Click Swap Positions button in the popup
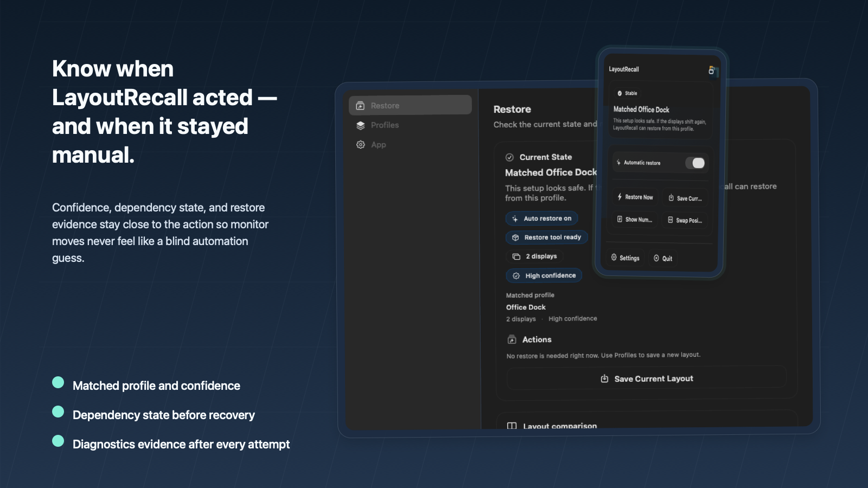The image size is (868, 488). (x=685, y=220)
